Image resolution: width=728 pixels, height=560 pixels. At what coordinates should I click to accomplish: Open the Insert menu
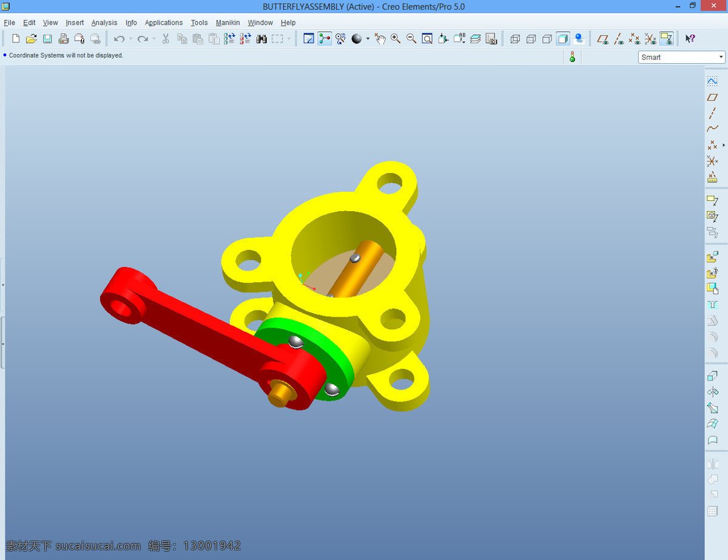click(75, 22)
